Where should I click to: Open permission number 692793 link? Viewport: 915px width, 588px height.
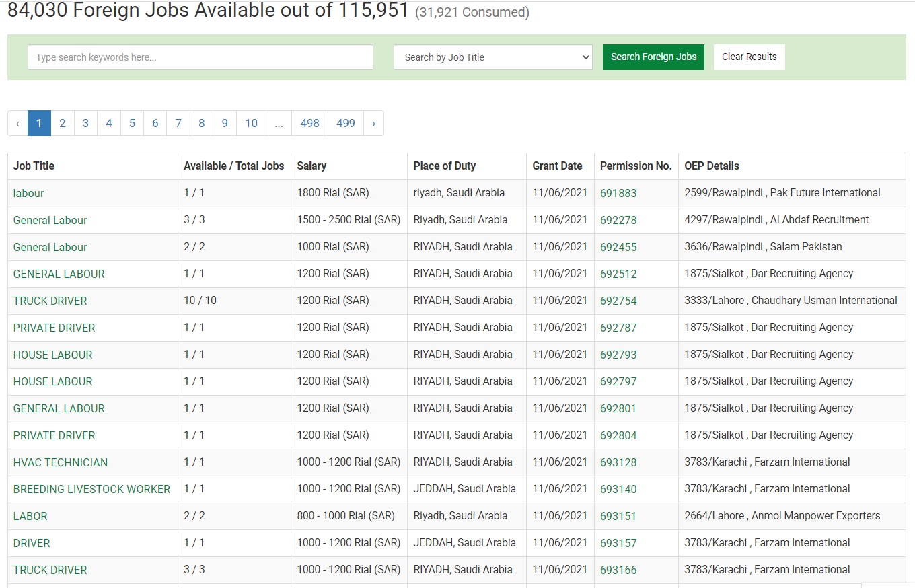coord(618,355)
